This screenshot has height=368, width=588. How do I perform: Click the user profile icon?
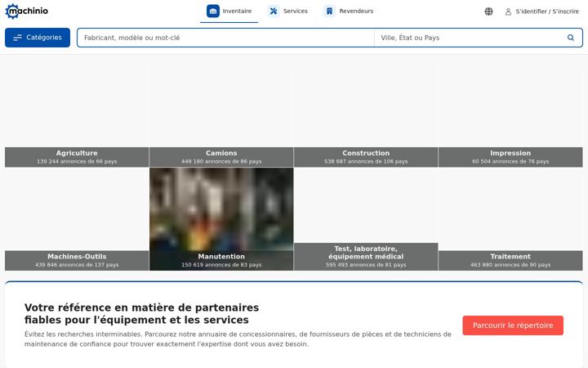(508, 11)
